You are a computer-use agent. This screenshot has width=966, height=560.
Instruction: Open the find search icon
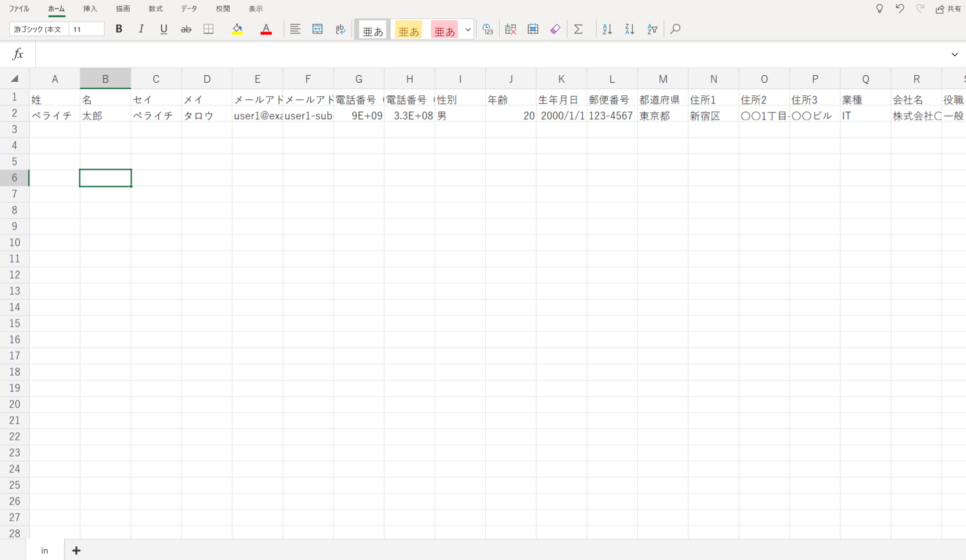click(x=675, y=29)
